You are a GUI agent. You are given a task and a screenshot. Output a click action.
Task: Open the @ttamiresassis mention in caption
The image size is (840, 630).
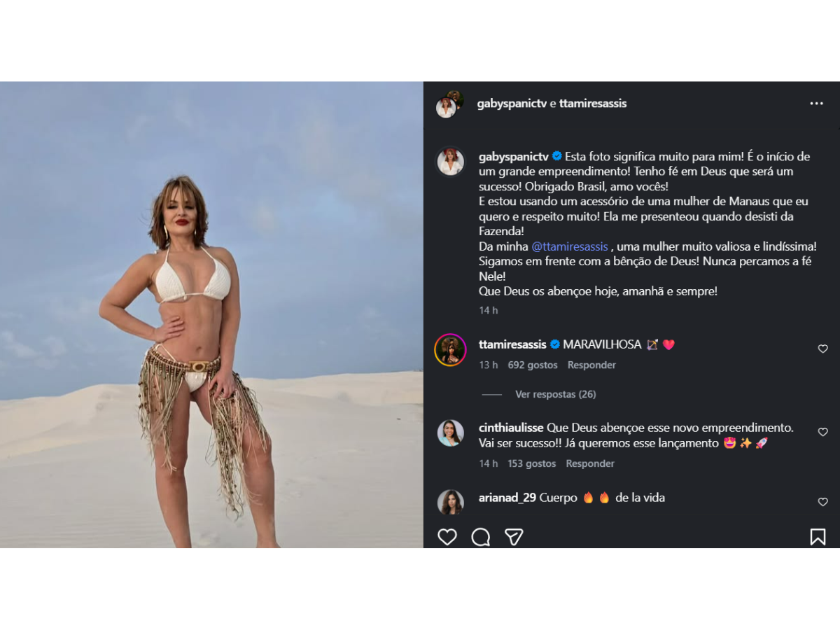tap(570, 246)
